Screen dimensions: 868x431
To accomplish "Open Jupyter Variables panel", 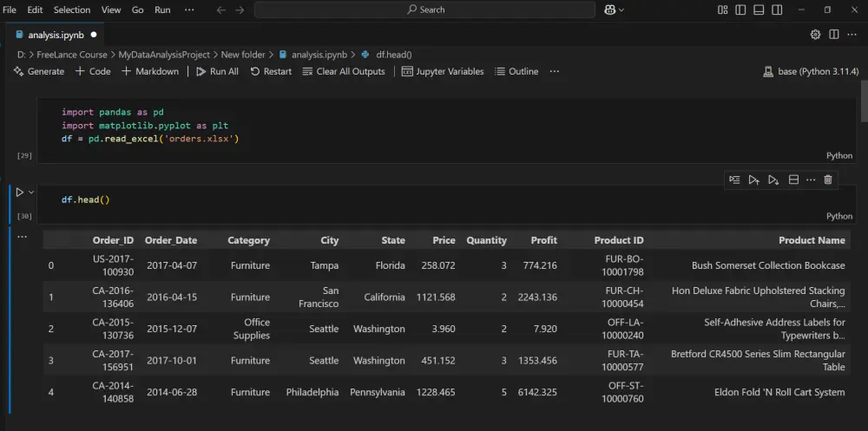I will (443, 71).
